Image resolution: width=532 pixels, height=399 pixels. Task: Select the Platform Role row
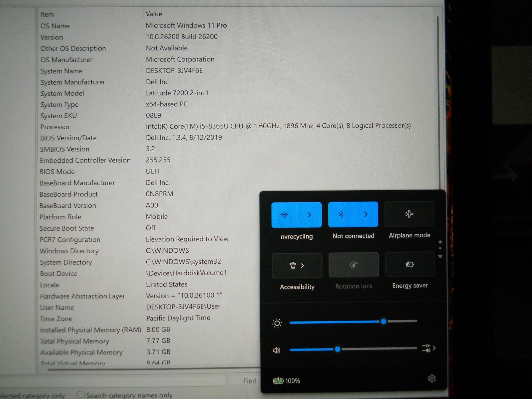pyautogui.click(x=60, y=217)
